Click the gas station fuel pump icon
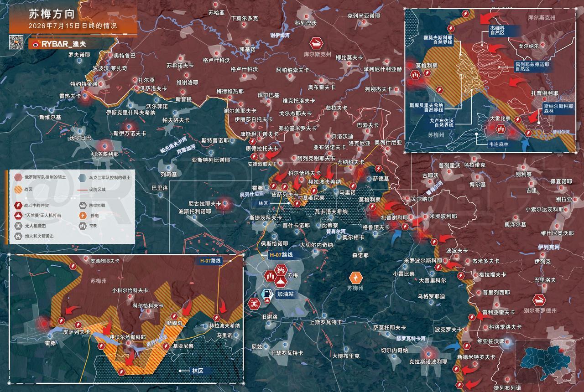Image resolution: width=584 pixels, height=392 pixels. click(266, 294)
